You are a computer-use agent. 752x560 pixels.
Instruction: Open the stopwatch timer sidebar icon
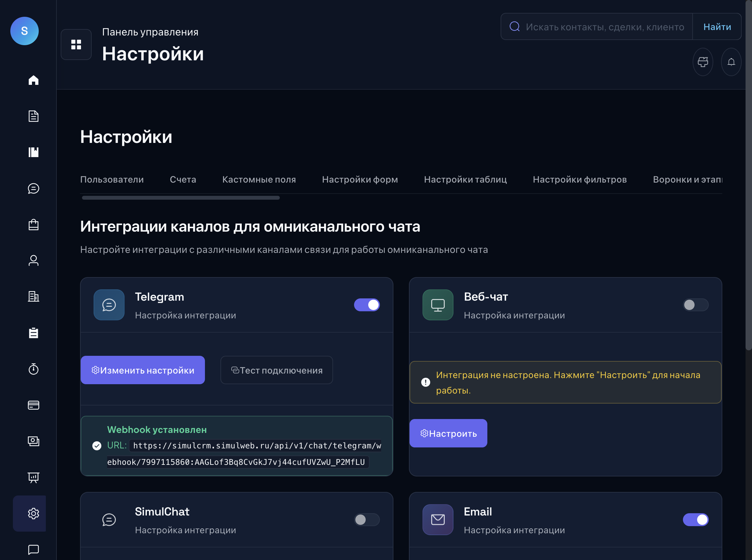33,369
